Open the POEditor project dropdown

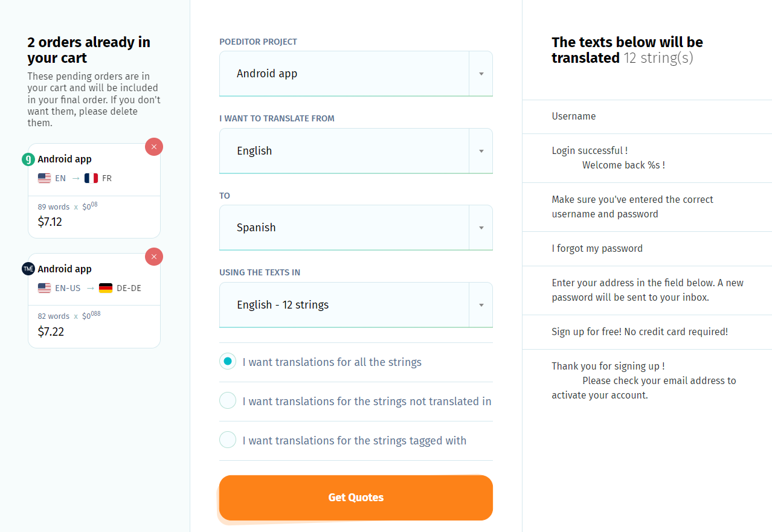(x=356, y=73)
